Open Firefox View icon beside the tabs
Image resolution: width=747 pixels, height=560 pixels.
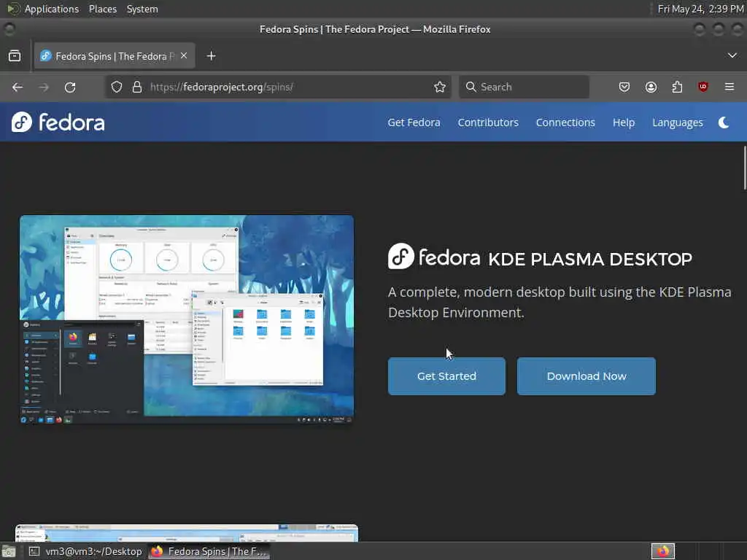[15, 56]
